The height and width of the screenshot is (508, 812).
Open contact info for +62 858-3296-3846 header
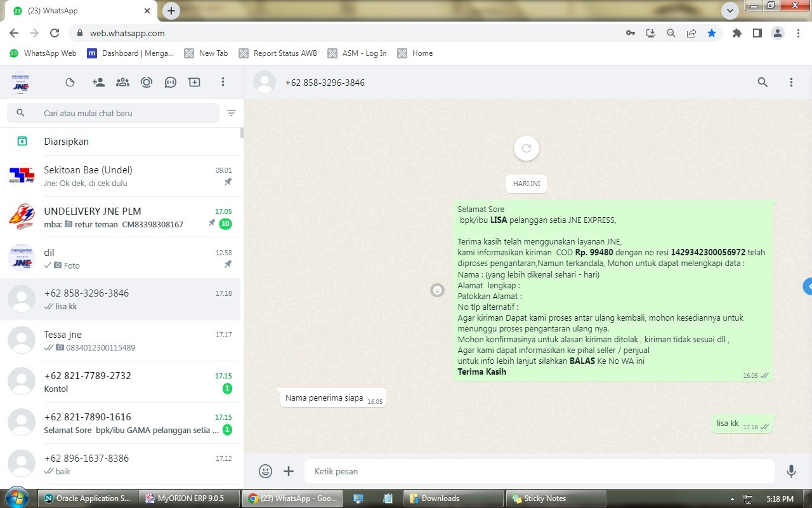tap(325, 83)
